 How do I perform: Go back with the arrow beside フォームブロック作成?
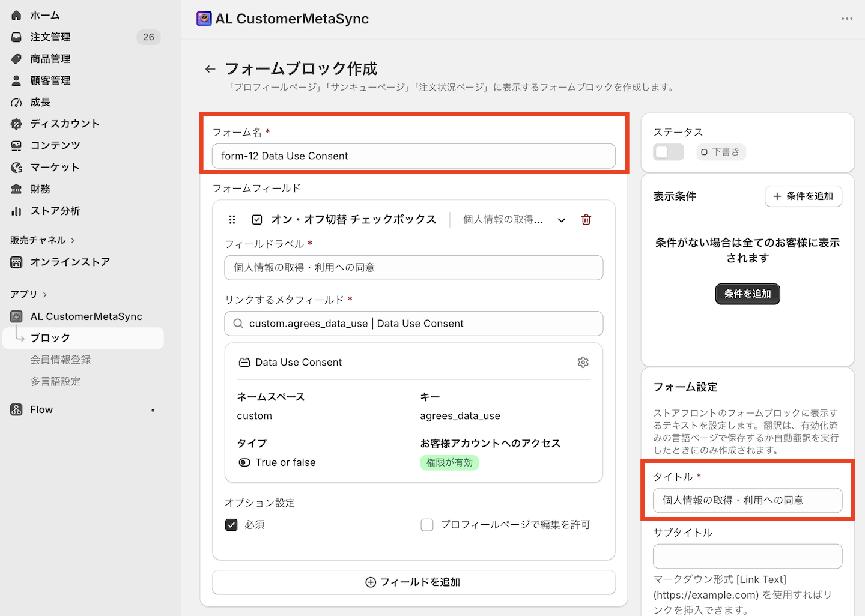click(x=210, y=69)
